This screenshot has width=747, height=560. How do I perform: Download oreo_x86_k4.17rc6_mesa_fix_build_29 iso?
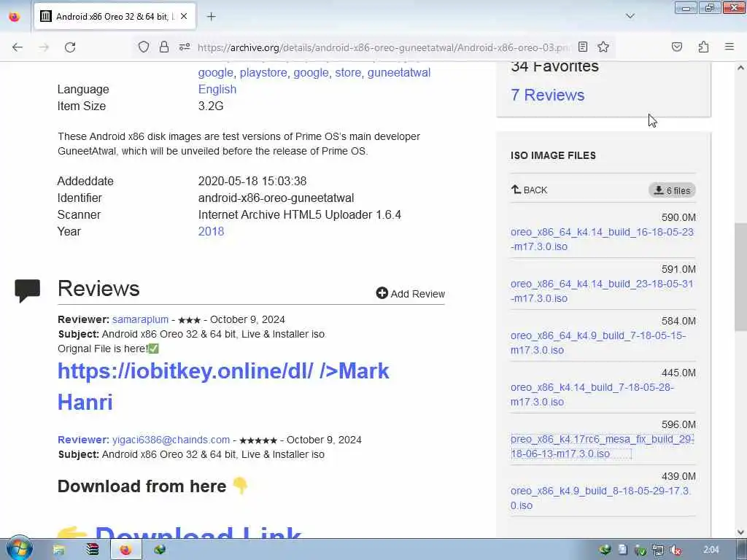(602, 446)
